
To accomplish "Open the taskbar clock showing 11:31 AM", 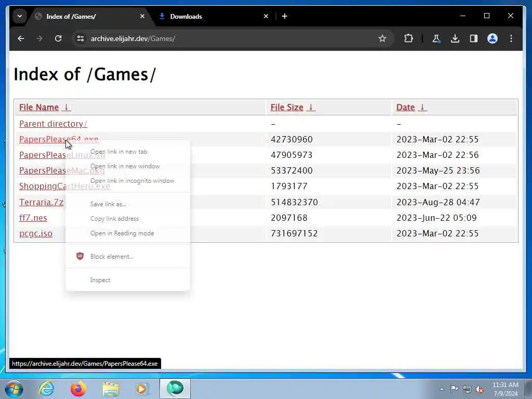I will [506, 389].
